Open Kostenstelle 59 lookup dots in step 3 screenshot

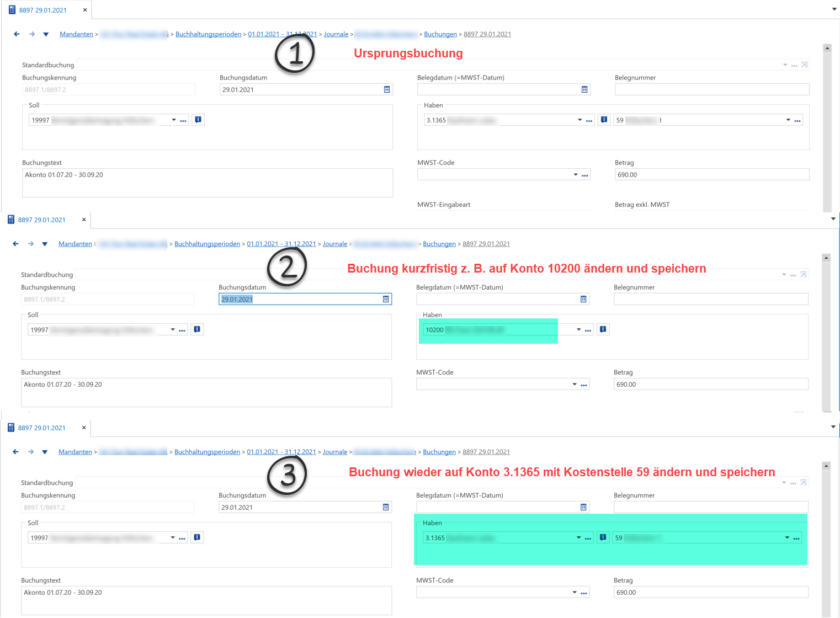click(x=796, y=538)
